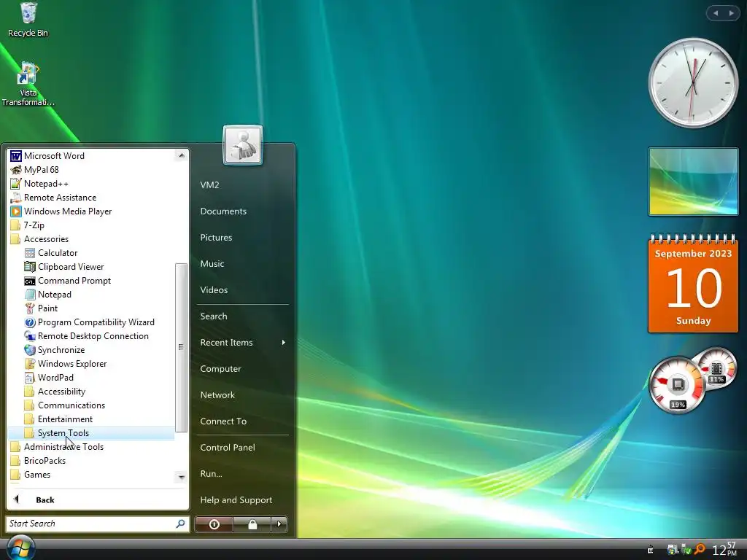
Task: Expand the Communications subfolder
Action: pyautogui.click(x=65, y=405)
